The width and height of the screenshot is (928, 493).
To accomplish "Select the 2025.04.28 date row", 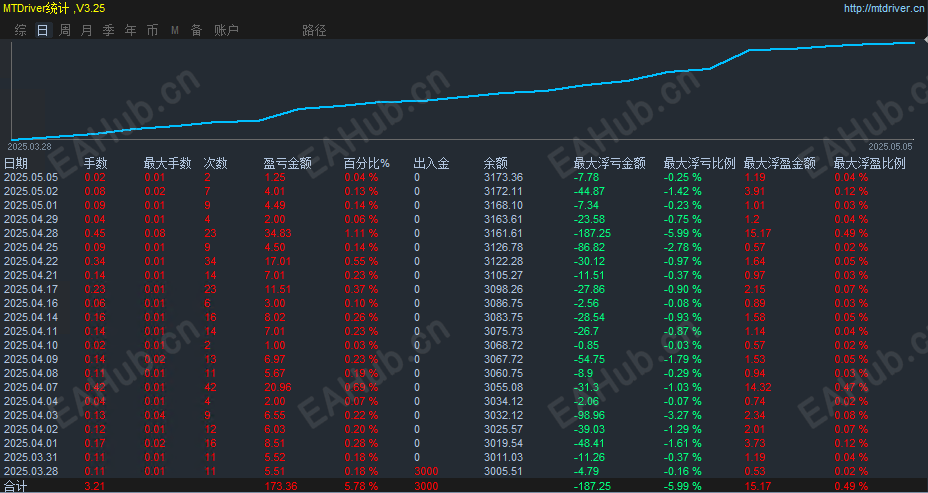I will tap(31, 233).
